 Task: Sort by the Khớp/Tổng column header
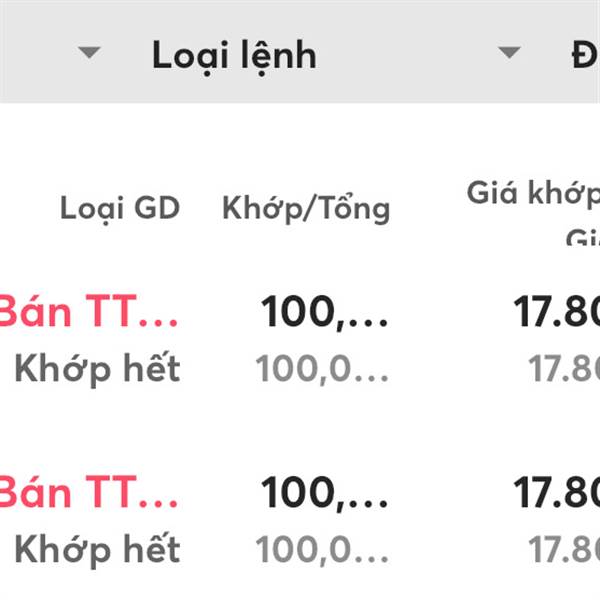tap(306, 209)
